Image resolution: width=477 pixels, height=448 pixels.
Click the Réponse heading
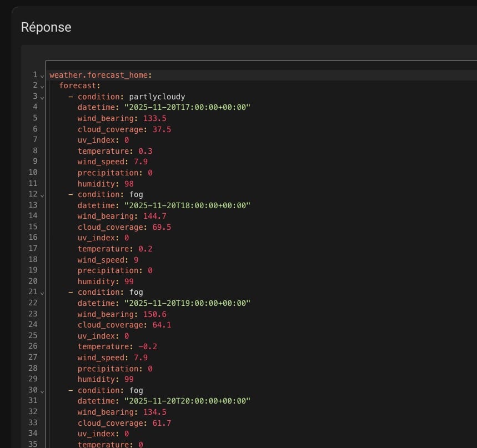coord(46,27)
